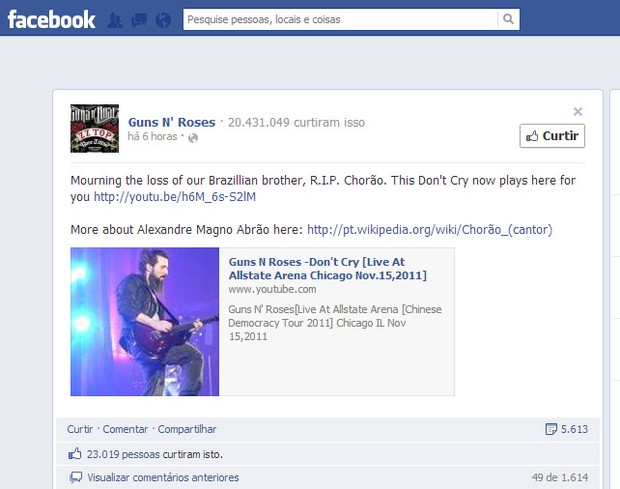Open the Guns N' Roses profile picture
The height and width of the screenshot is (489, 620).
[95, 128]
